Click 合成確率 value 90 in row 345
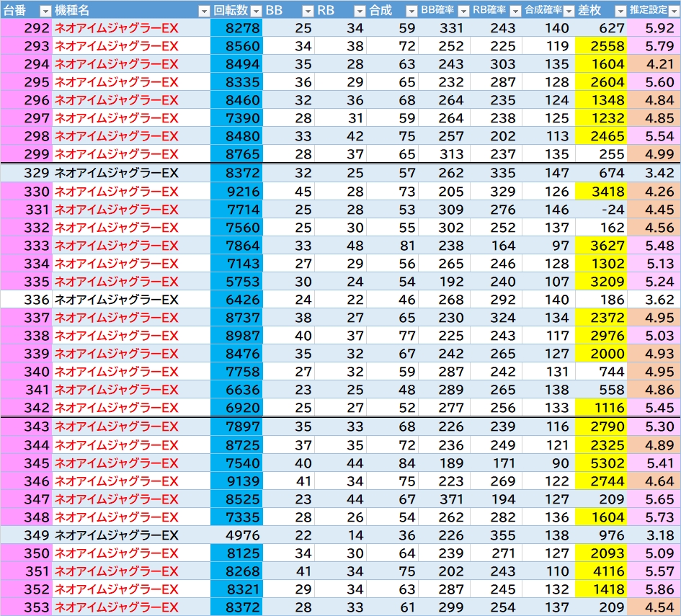 [x=548, y=463]
